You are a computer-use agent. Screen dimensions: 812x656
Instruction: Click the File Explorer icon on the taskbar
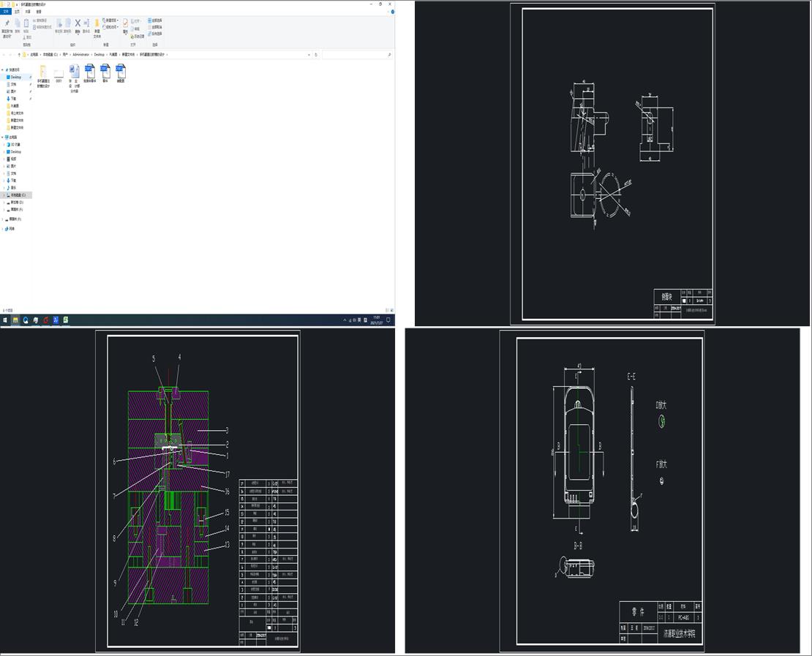point(15,320)
